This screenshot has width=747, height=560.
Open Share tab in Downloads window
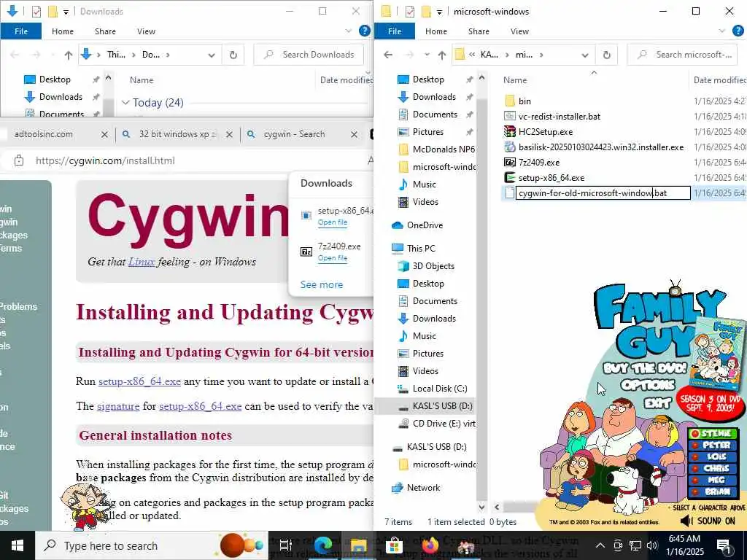(105, 31)
